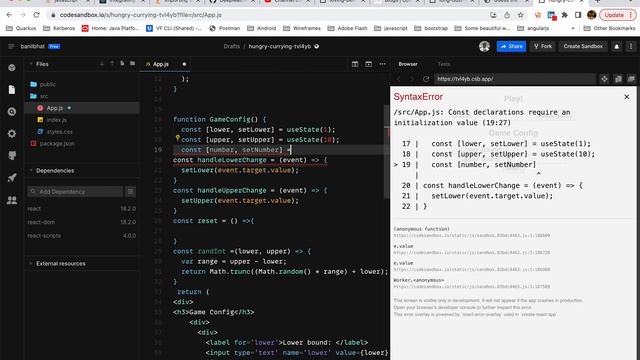Screen dimensions: 640x360
Task: Open the Sandbox Info sidebar icon
Action: pos(12,68)
